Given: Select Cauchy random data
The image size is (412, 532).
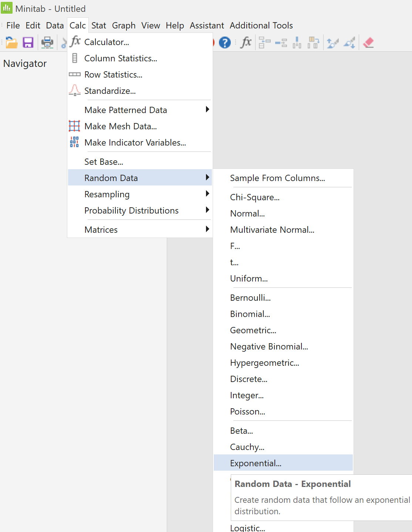Looking at the screenshot, I should click(x=283, y=447).
